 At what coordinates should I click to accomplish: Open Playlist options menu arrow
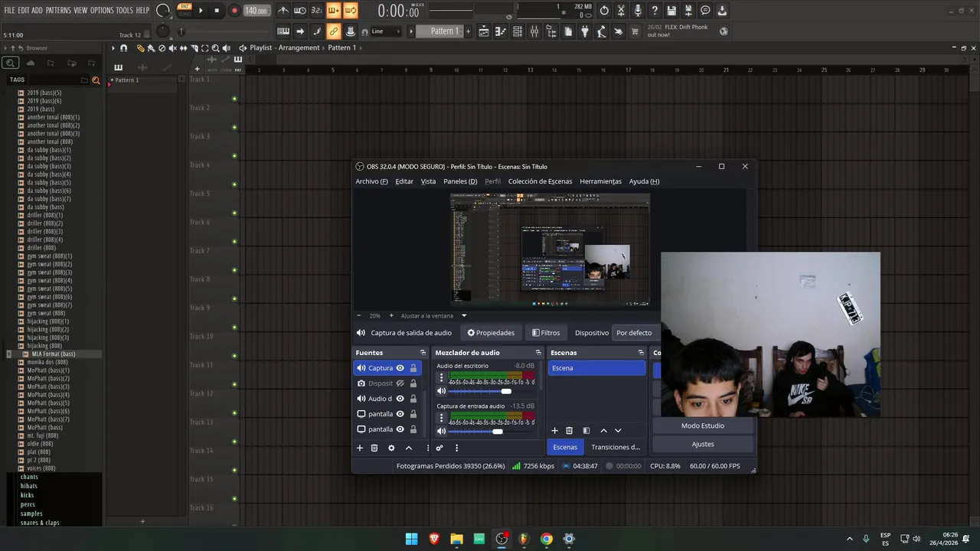click(113, 48)
